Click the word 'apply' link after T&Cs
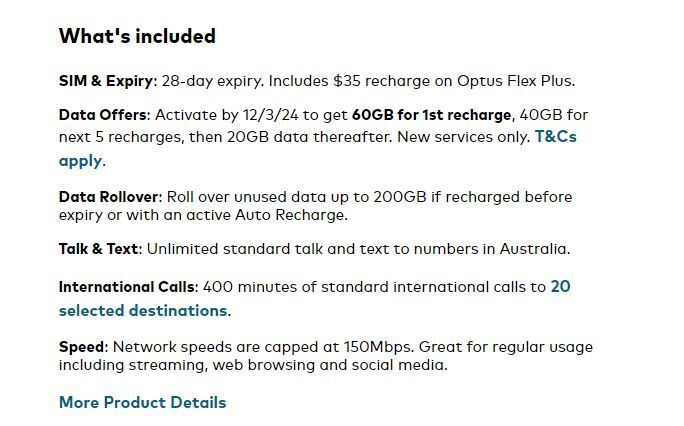This screenshot has height=426, width=684. click(x=80, y=161)
